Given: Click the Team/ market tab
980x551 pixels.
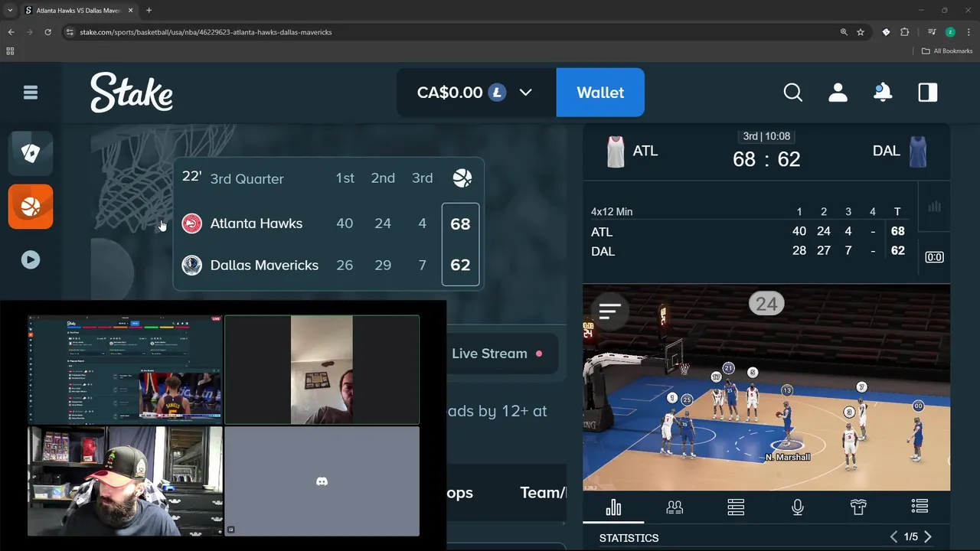Looking at the screenshot, I should point(543,493).
